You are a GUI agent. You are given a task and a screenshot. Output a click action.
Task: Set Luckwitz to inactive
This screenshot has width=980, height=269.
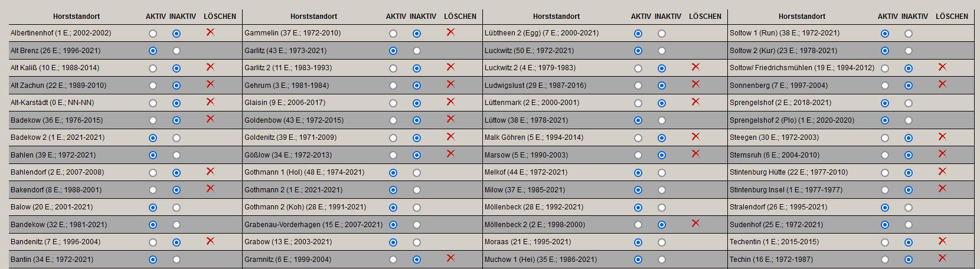click(x=662, y=51)
